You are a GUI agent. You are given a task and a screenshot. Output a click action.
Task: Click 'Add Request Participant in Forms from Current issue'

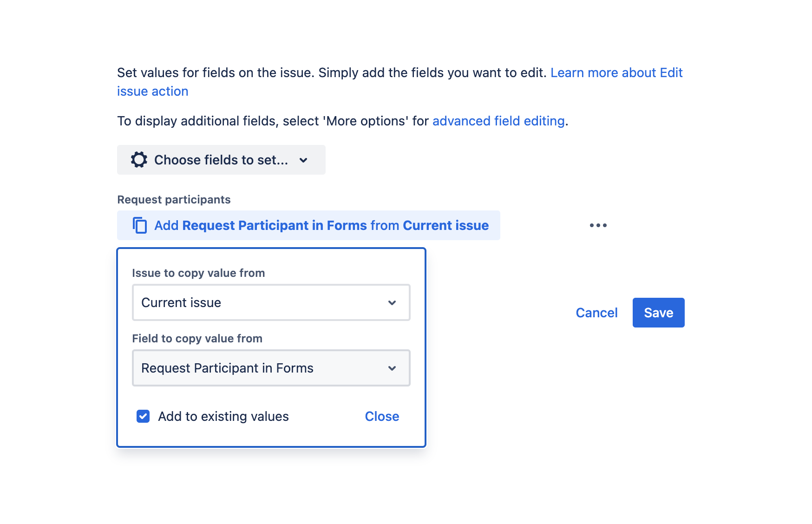[x=321, y=225]
